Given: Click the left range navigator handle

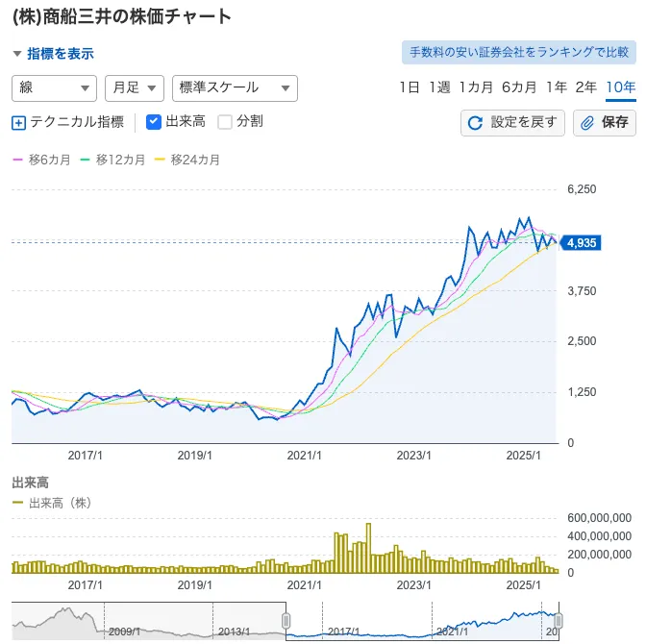Looking at the screenshot, I should pos(286,621).
